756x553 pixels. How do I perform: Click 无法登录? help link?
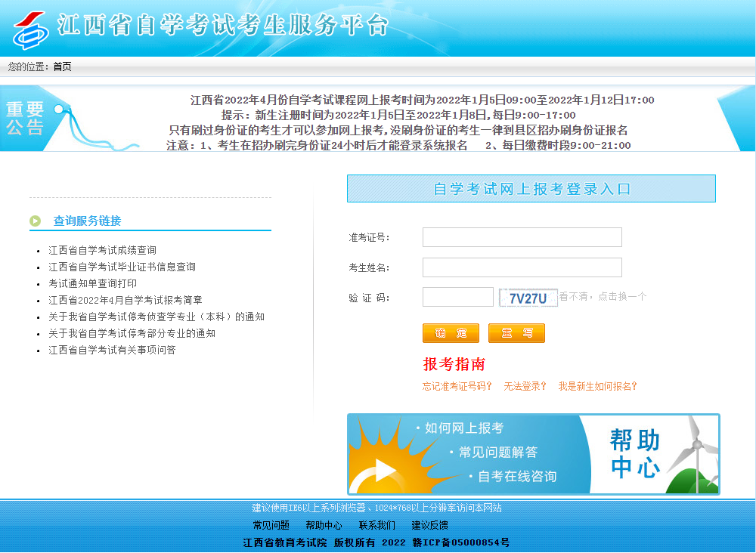coord(525,386)
